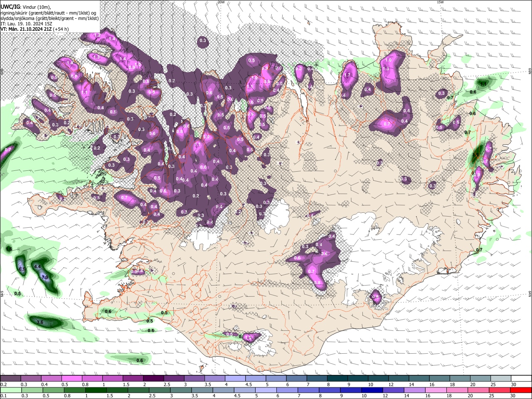Click the "VT: Mán. 21.10.2024 21Z (+54 h)" line
532x399 pixels.
(x=34, y=29)
